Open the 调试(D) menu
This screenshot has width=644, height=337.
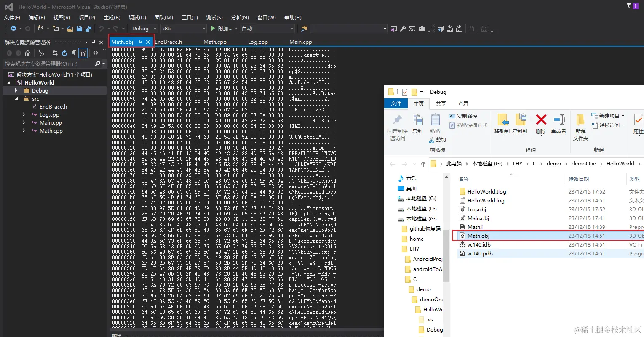(137, 17)
